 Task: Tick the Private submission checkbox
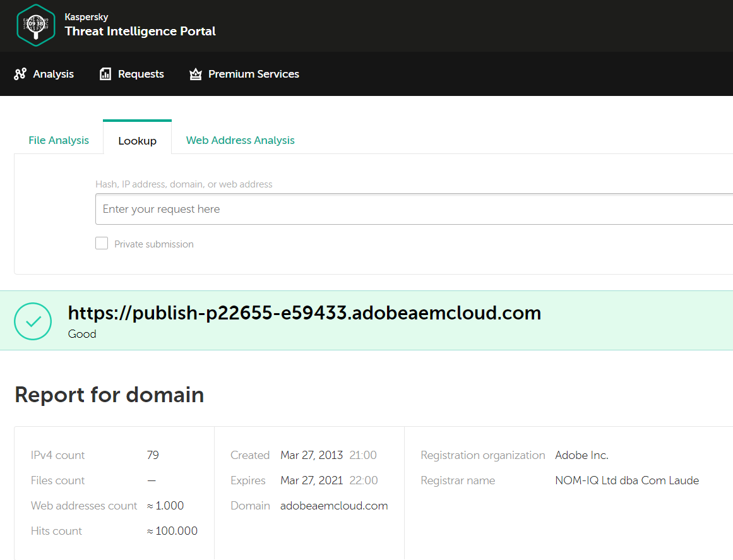point(102,243)
